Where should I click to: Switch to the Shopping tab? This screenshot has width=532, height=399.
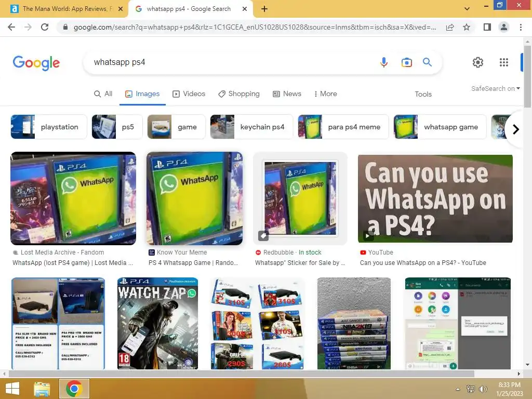(x=239, y=94)
